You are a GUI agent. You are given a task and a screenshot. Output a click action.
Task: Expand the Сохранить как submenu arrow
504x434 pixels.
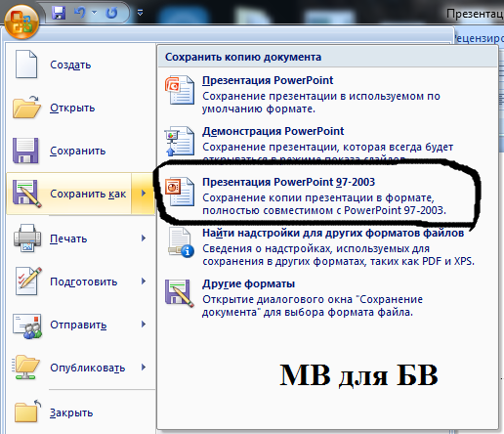144,194
